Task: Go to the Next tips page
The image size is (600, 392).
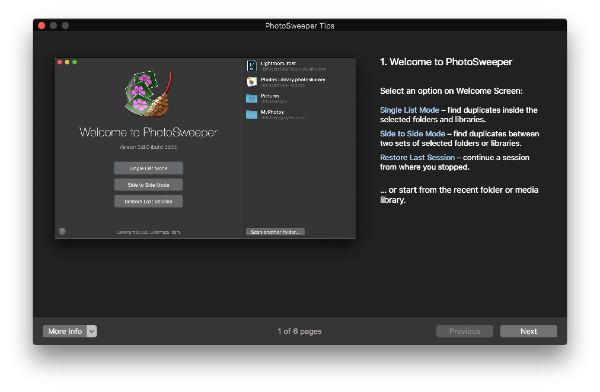Action: point(528,331)
